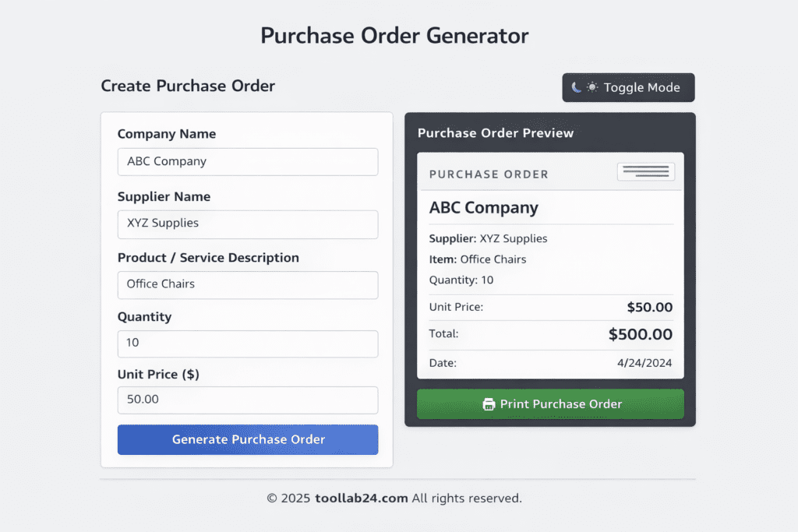
Task: Click the sun icon on Toggle Mode button
Action: tap(592, 86)
